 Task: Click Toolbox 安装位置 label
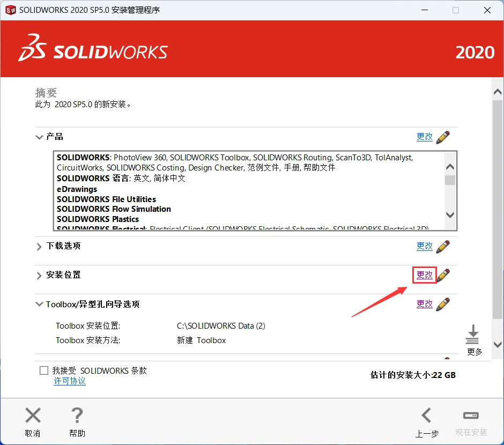click(88, 326)
